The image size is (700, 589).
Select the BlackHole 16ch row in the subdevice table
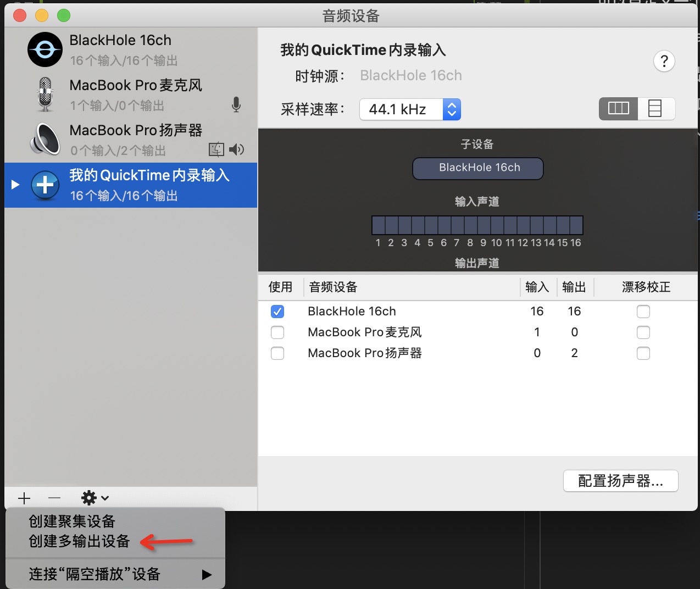pyautogui.click(x=478, y=312)
